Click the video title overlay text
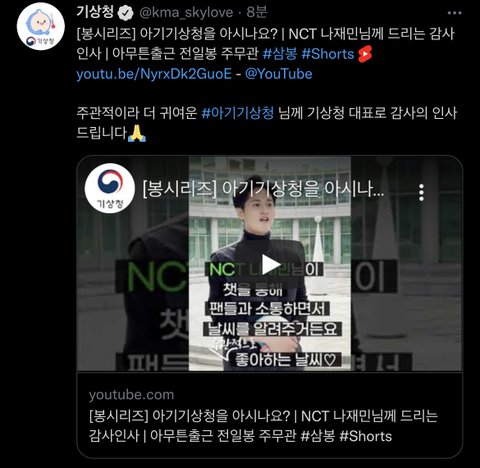 [x=263, y=190]
